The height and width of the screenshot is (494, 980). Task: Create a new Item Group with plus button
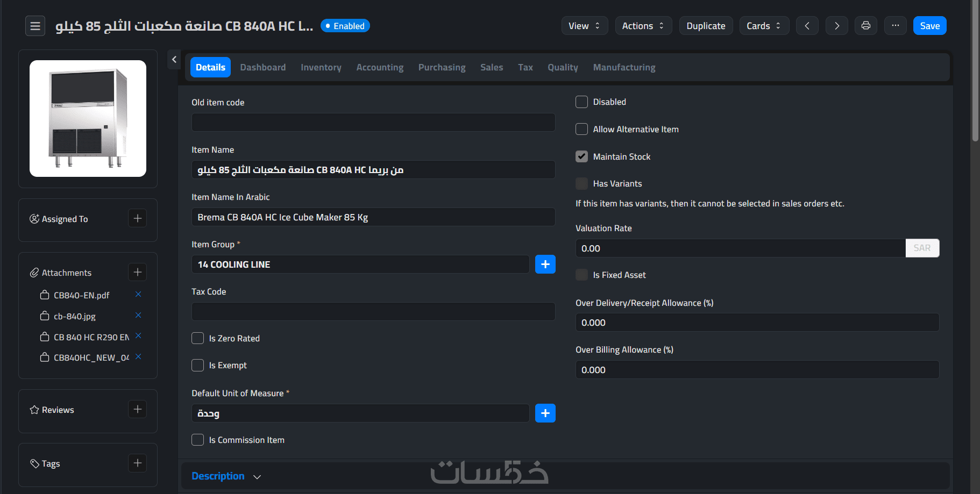tap(545, 264)
